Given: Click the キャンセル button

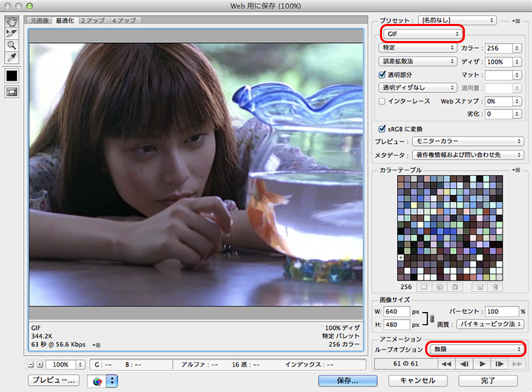Looking at the screenshot, I should [418, 380].
